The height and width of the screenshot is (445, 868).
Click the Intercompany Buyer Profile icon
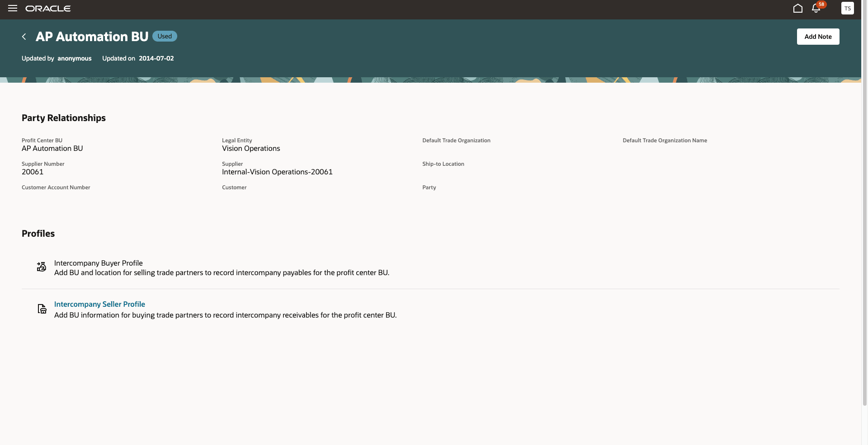42,267
